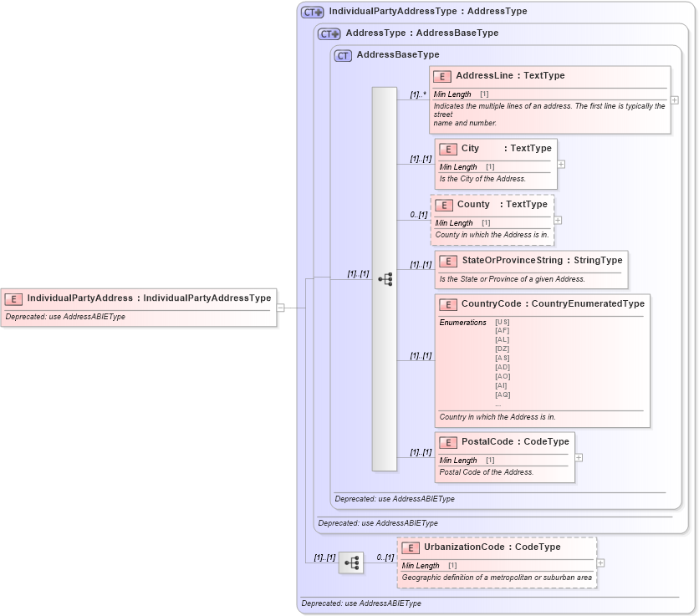Select the CountryCode element icon
Image resolution: width=699 pixels, height=616 pixels.
[447, 304]
